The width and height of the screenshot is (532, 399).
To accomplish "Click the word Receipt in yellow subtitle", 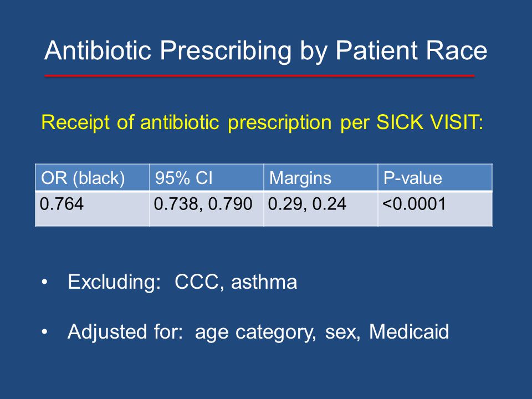I will [x=75, y=122].
